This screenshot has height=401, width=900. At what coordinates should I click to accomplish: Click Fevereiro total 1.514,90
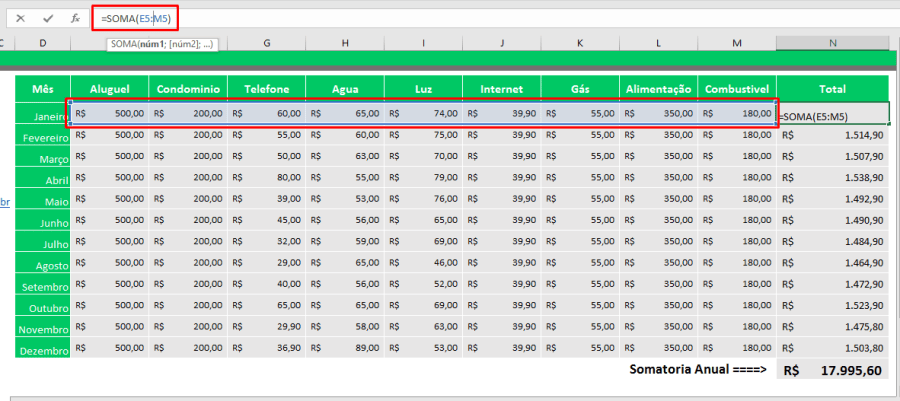click(x=833, y=135)
